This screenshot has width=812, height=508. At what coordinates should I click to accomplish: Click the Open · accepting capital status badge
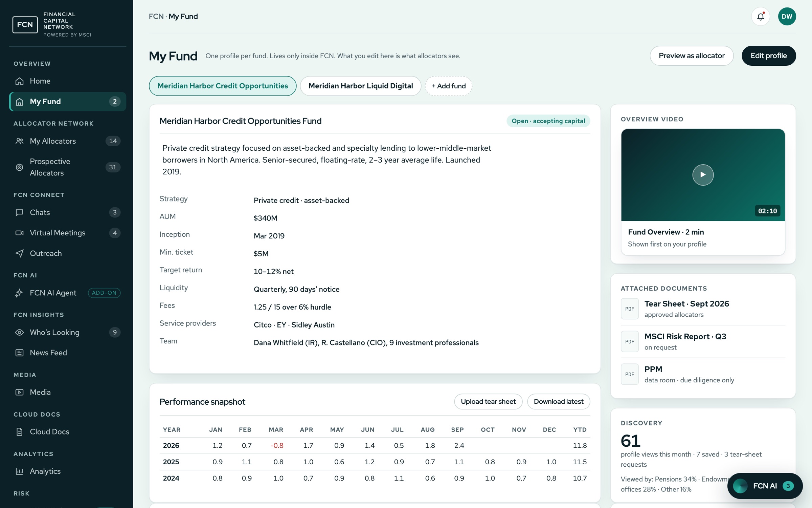point(548,121)
